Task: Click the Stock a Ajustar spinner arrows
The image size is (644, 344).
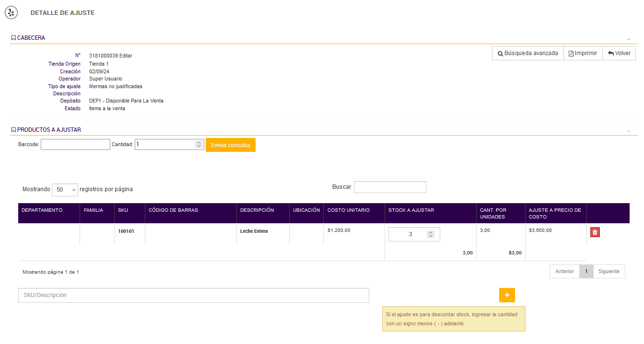Action: click(431, 234)
